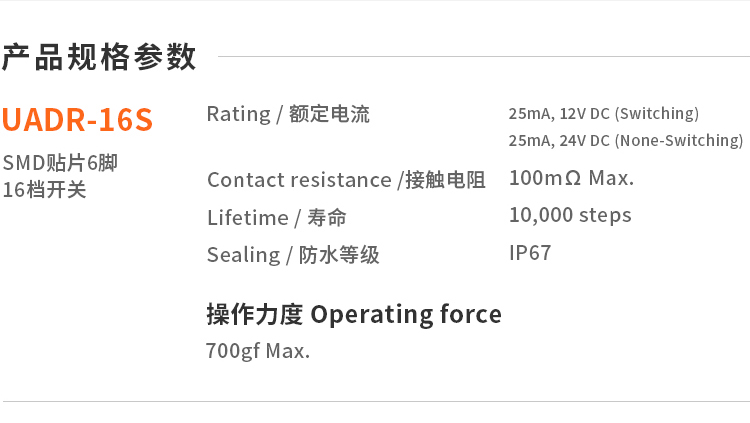Click the Contact resistance English label

299,180
